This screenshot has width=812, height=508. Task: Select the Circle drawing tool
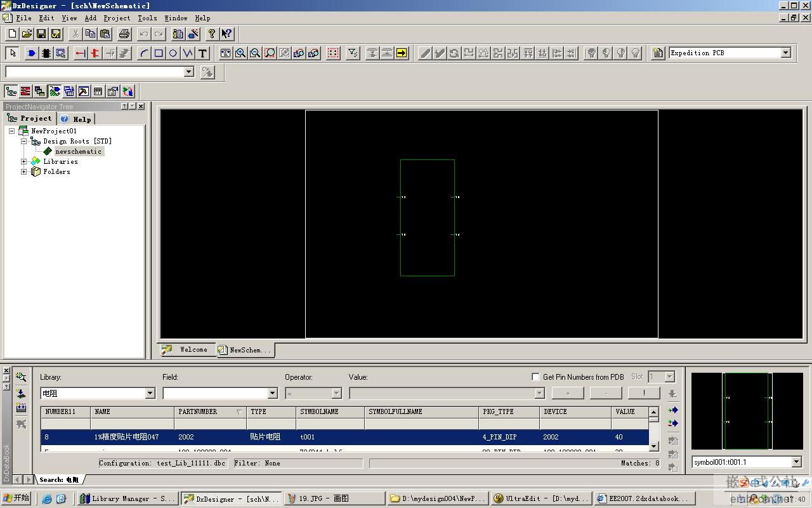(173, 53)
